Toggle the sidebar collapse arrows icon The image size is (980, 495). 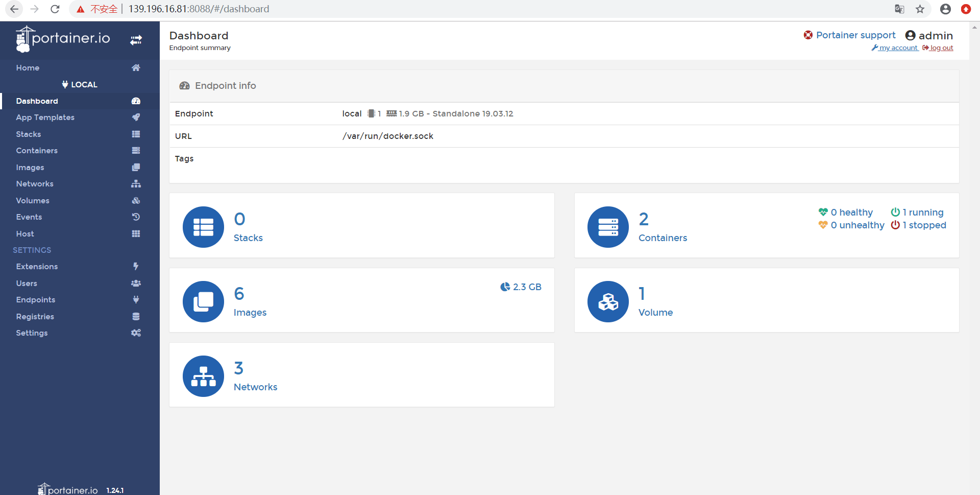click(x=136, y=40)
